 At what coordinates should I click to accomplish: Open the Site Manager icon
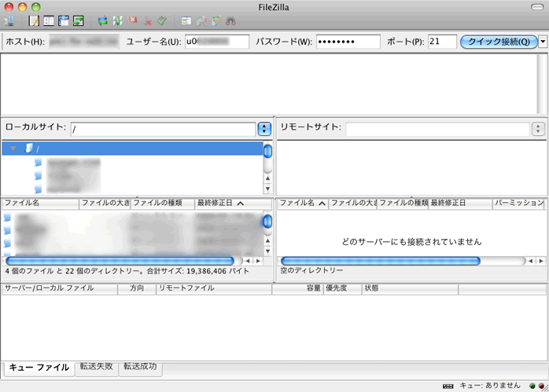tap(9, 21)
